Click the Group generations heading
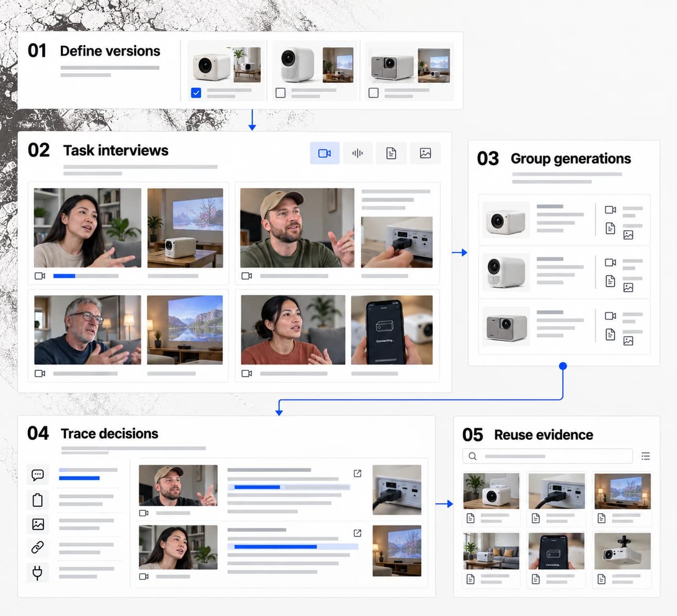The width and height of the screenshot is (677, 616). point(571,159)
